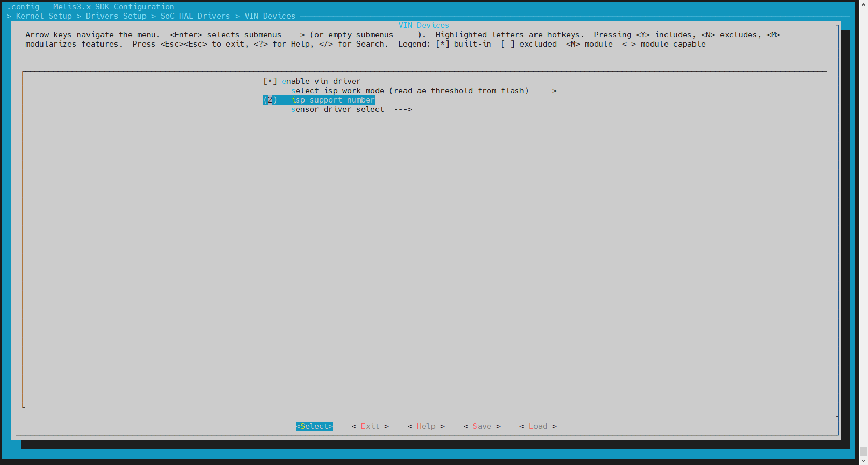
Task: Click the arrow after sensor driver select
Action: tap(403, 109)
